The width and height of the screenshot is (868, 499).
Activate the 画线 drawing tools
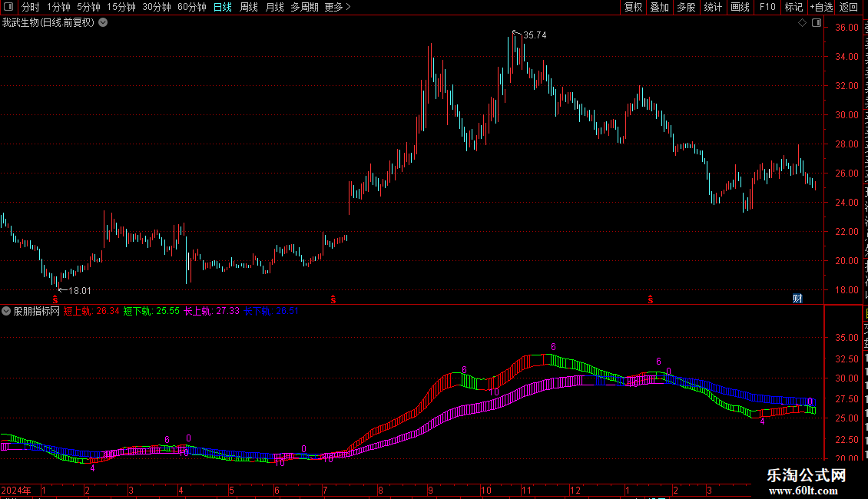(740, 7)
